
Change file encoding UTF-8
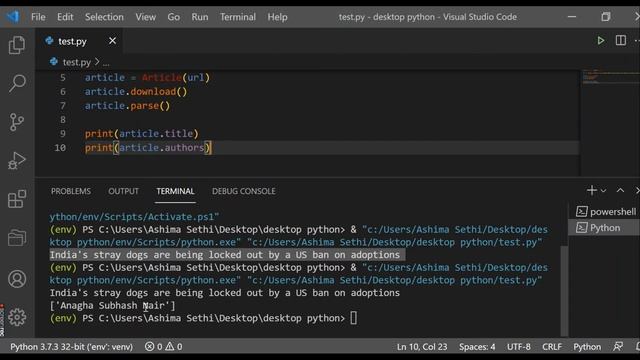[x=519, y=347]
